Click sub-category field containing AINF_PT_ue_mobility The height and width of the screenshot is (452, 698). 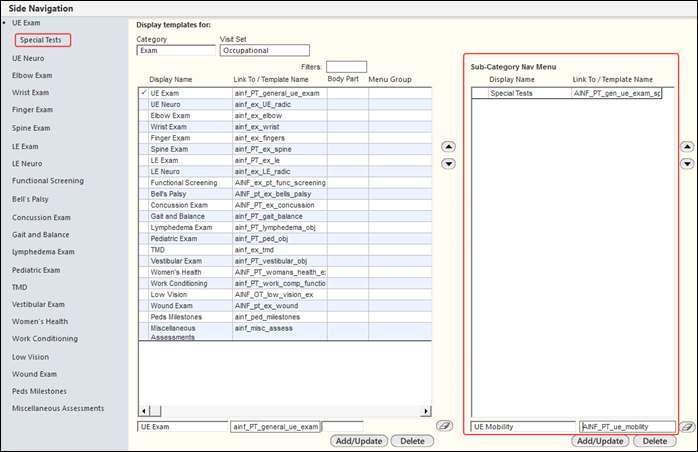(627, 427)
